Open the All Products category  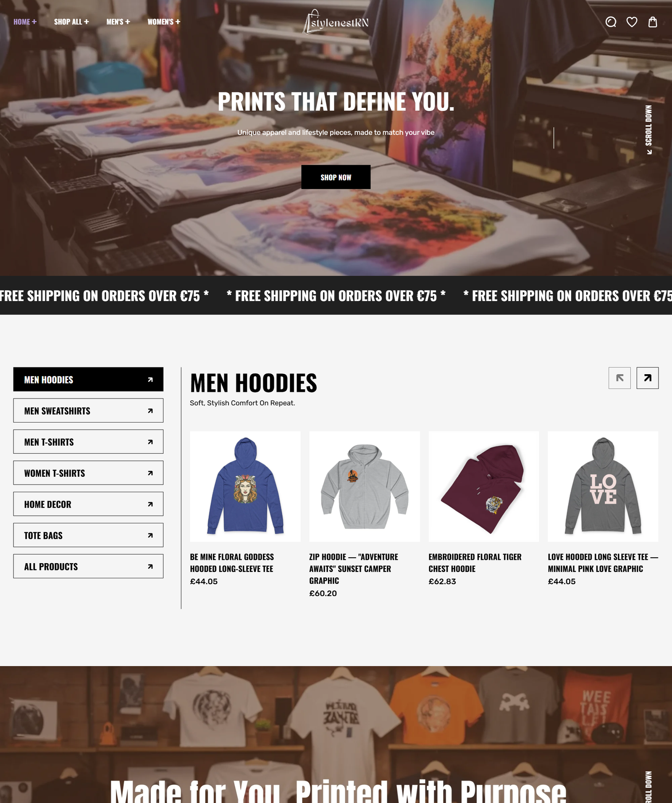[x=88, y=566]
